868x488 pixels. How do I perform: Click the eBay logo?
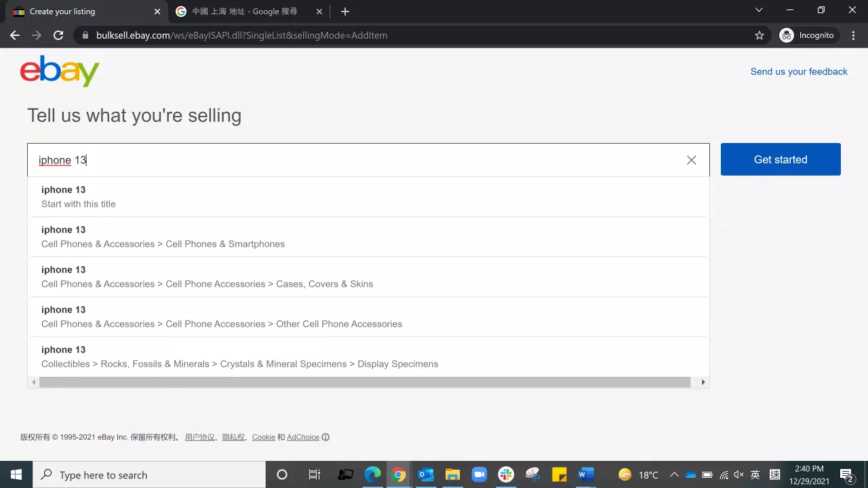click(x=60, y=71)
